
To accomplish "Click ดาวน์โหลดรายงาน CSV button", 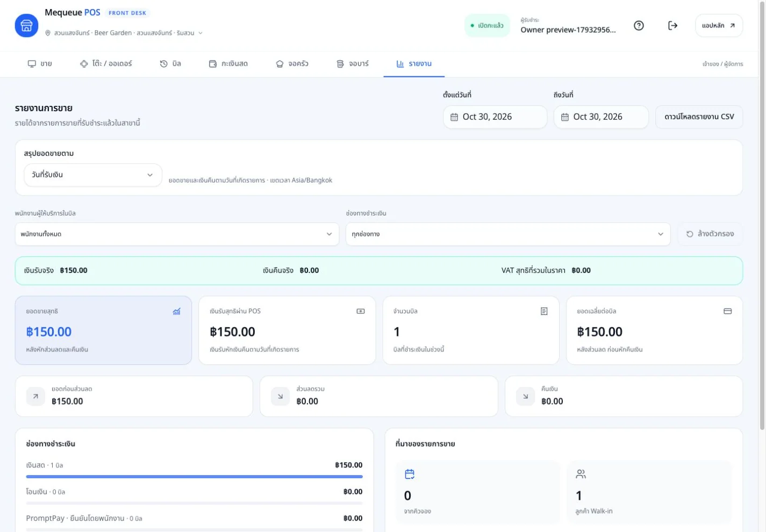I will 699,117.
